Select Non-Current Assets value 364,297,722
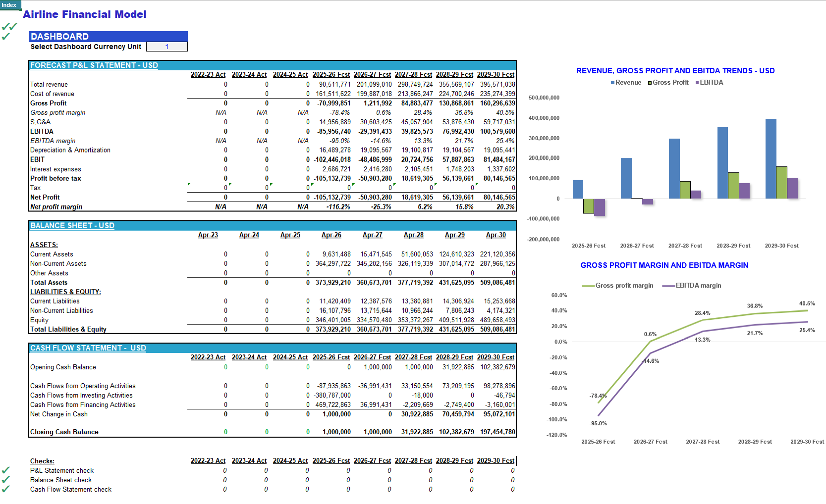This screenshot has height=504, width=826. click(333, 264)
